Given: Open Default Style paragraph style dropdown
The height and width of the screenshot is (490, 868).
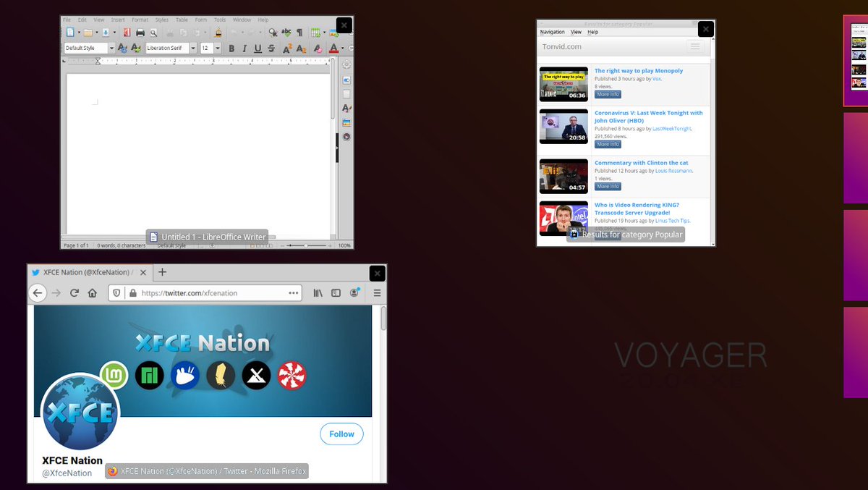Looking at the screenshot, I should point(111,48).
